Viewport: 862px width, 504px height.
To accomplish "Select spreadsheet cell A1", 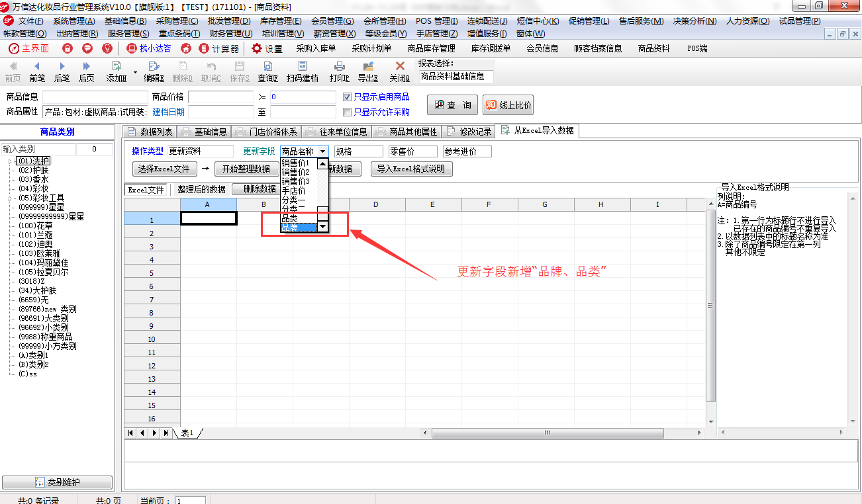I will coord(209,218).
